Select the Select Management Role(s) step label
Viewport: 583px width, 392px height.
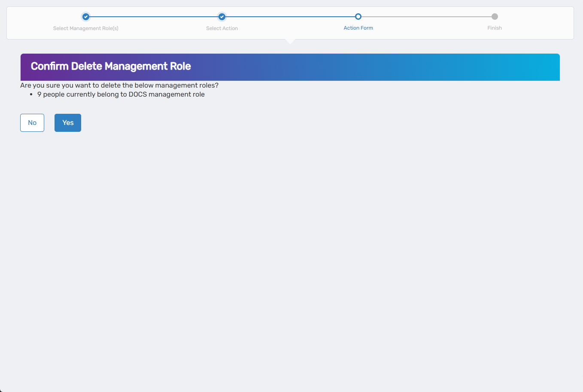pyautogui.click(x=85, y=28)
